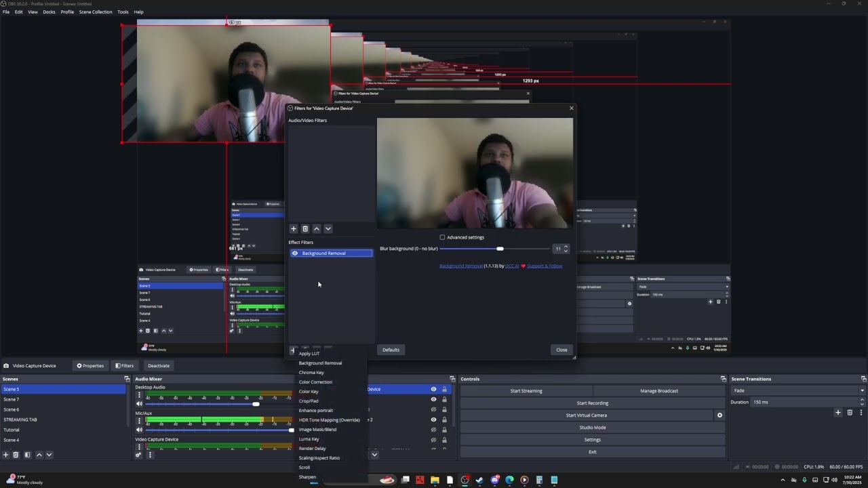
Task: Enable Advanced settings checkbox
Action: coord(443,237)
